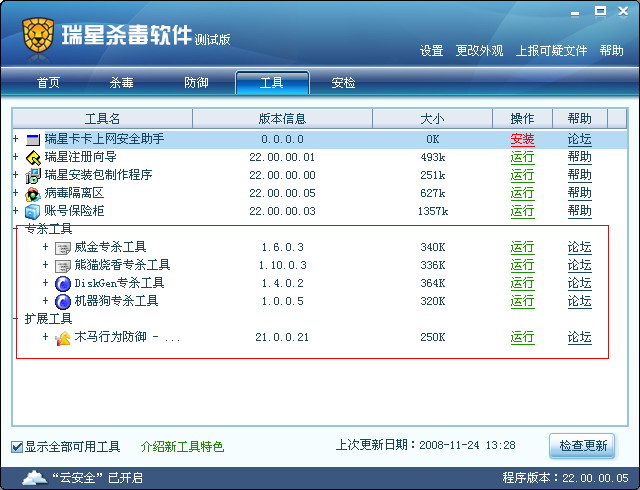Open 论坛 link for 瑞星卡卡上网安全助手
This screenshot has height=490, width=640.
click(579, 139)
